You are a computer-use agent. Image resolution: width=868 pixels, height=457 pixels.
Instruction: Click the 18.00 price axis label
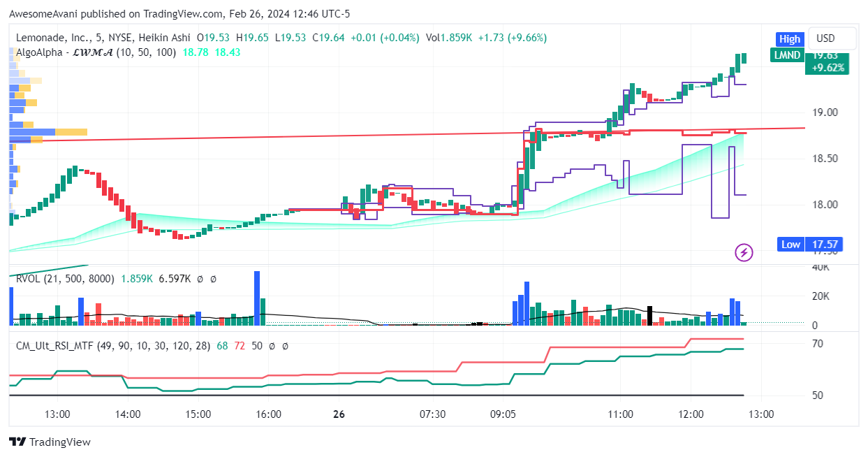point(823,204)
